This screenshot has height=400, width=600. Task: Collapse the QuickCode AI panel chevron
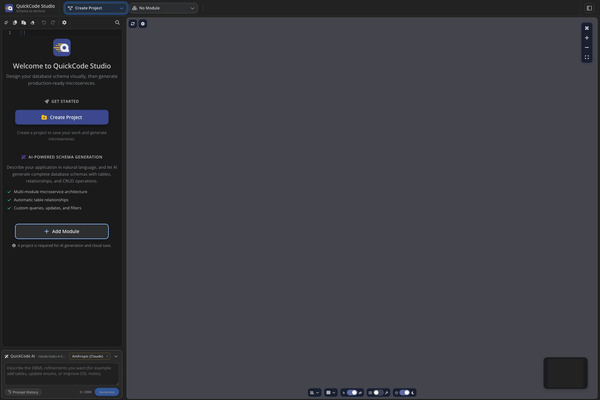pos(116,356)
